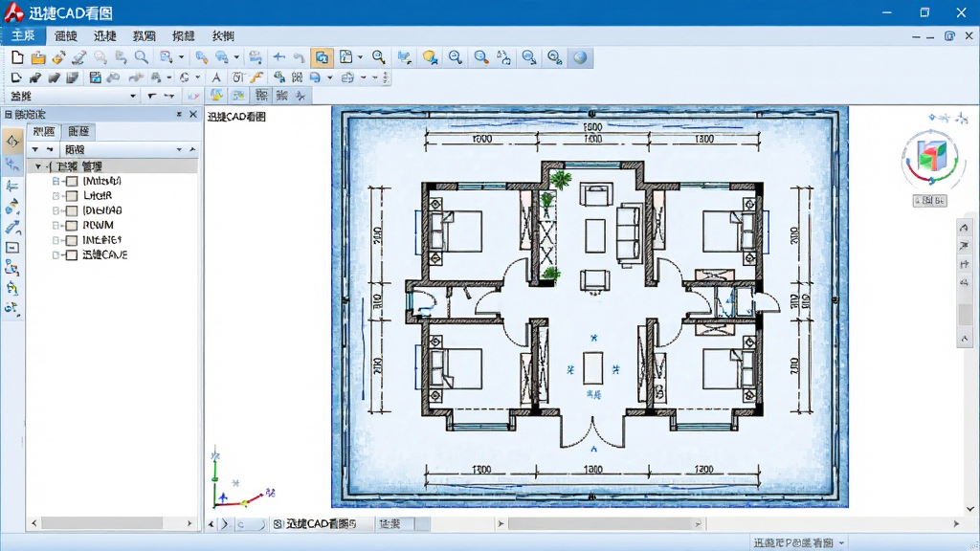Open the third menu bar item

click(105, 36)
